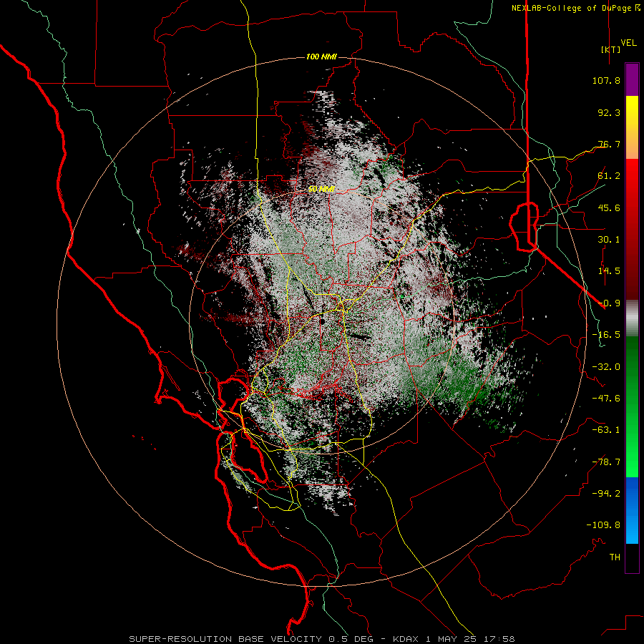Select the 14.5 velocity scale value

click(x=609, y=271)
